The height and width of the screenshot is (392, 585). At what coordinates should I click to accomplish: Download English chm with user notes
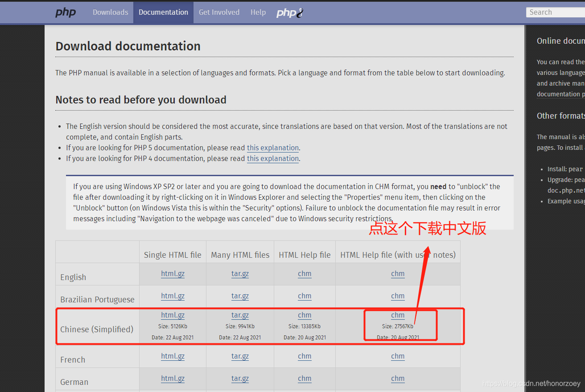(398, 274)
